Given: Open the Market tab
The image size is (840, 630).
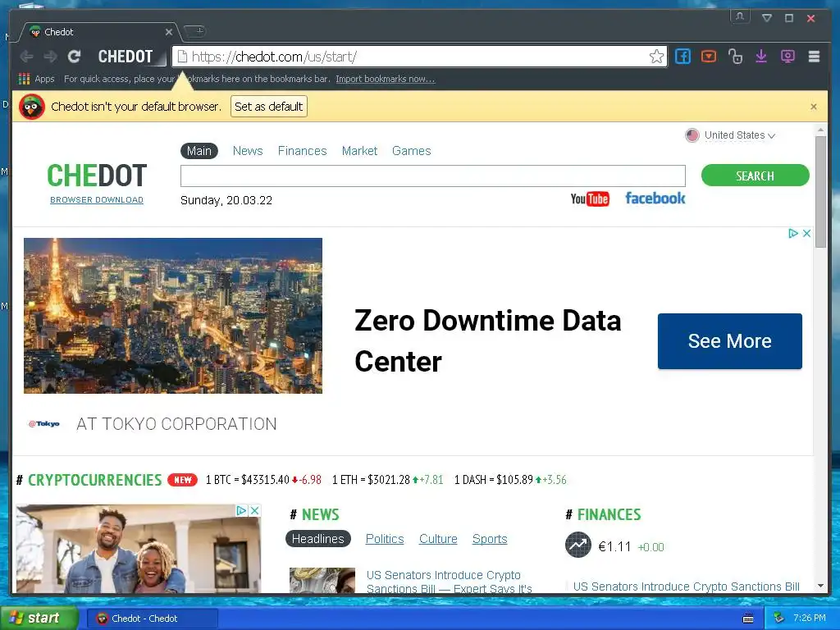Looking at the screenshot, I should click(359, 151).
